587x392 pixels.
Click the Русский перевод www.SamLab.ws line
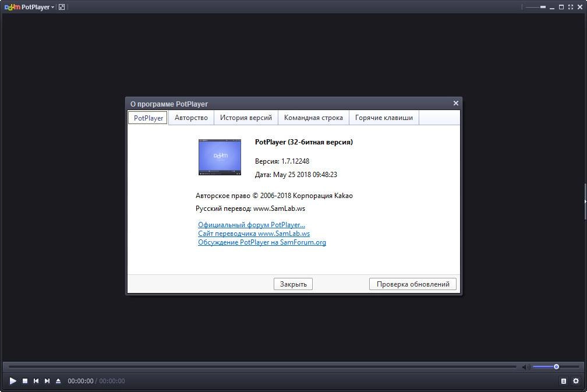click(x=250, y=209)
